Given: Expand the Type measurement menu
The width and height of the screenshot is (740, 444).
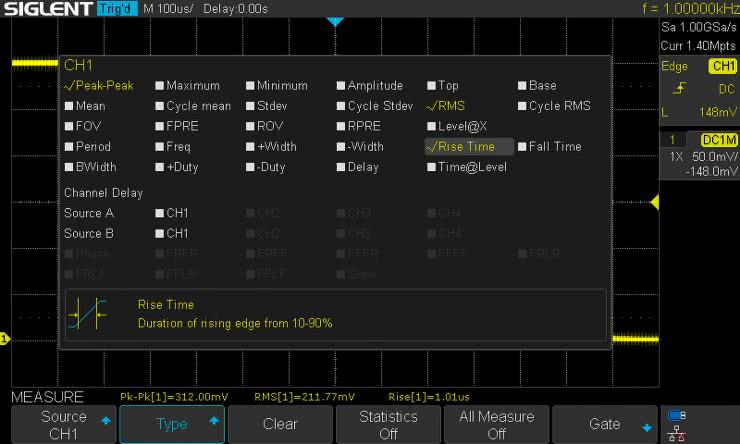Looking at the screenshot, I should 172,424.
